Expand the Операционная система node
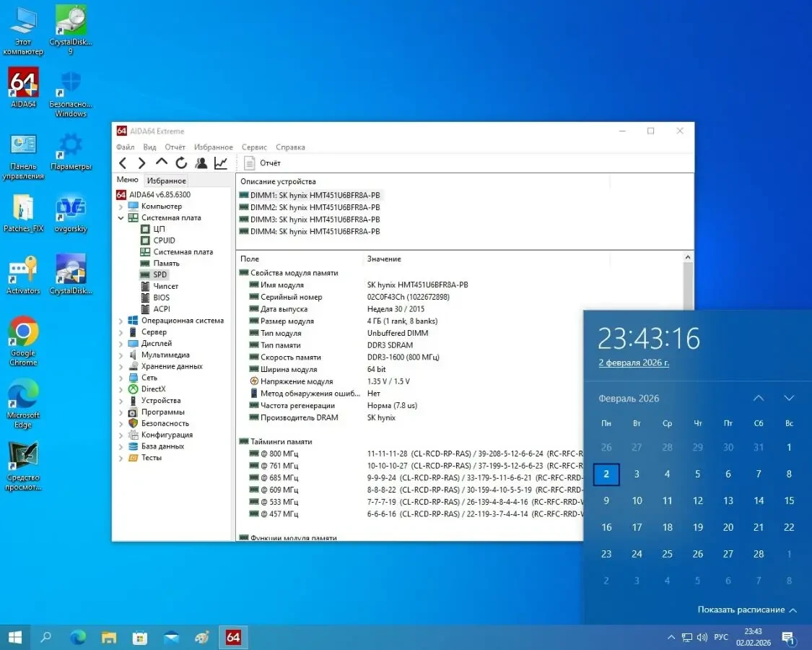 click(121, 321)
